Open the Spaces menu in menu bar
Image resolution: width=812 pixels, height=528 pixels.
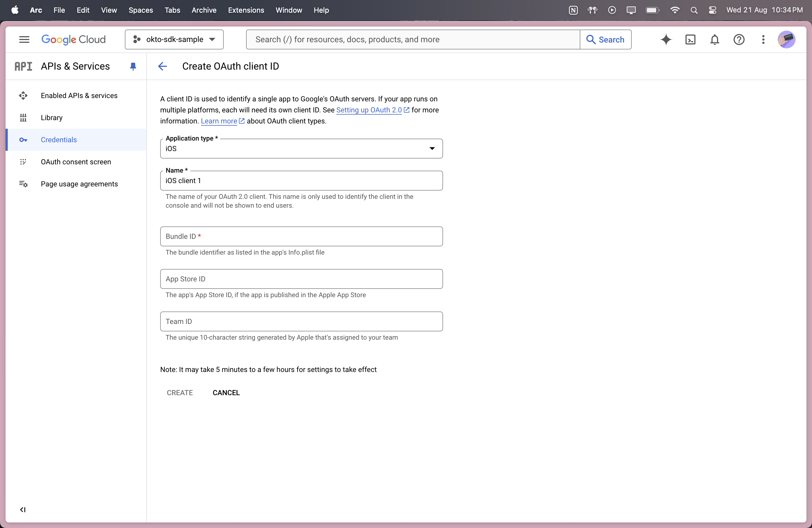point(140,10)
